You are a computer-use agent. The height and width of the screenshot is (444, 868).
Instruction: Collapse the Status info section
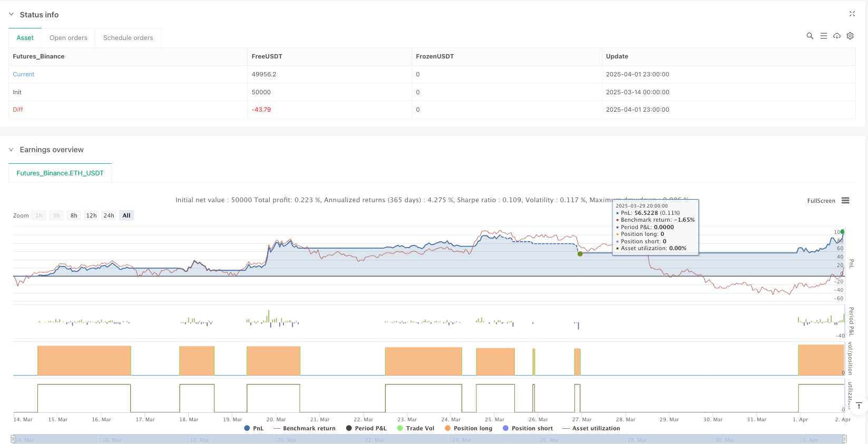[12, 15]
